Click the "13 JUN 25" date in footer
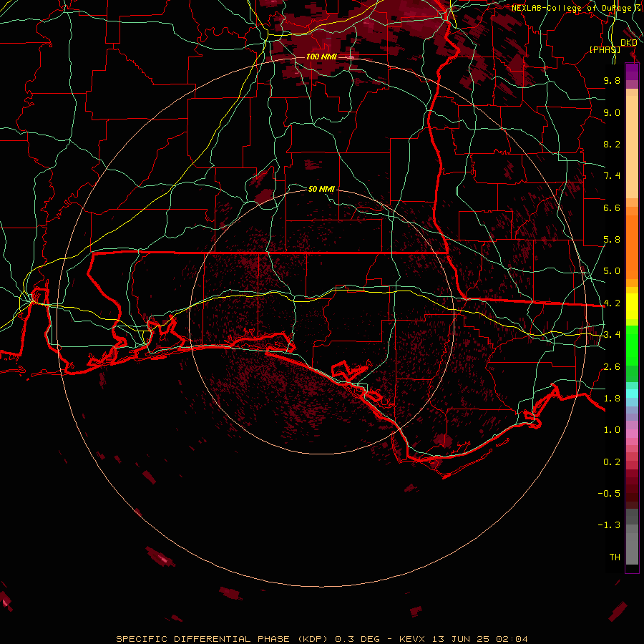This screenshot has height=644, width=644. click(x=461, y=639)
